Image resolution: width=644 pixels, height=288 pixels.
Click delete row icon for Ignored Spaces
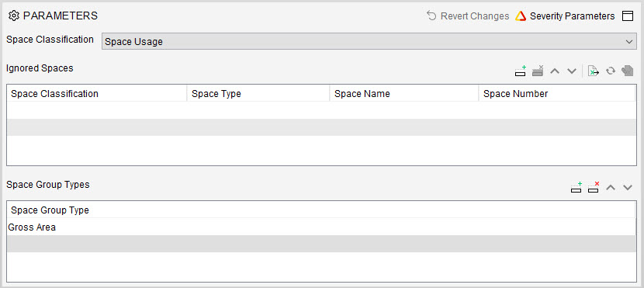538,71
